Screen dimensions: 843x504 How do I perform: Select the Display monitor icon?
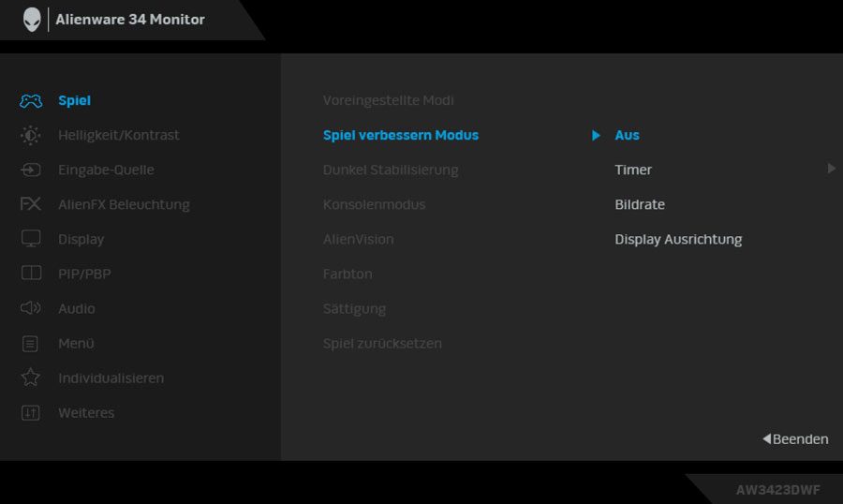point(31,239)
